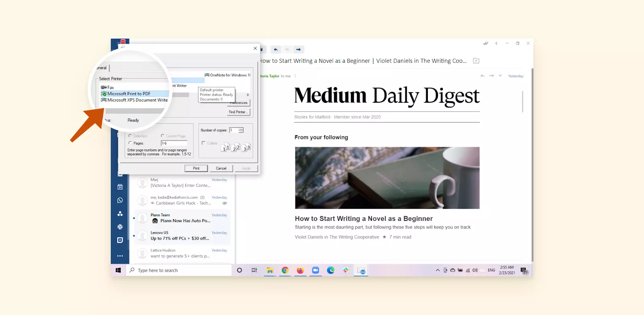Click the double-checkmark icon in title bar
Screen dimensions: 644x315
486,44
